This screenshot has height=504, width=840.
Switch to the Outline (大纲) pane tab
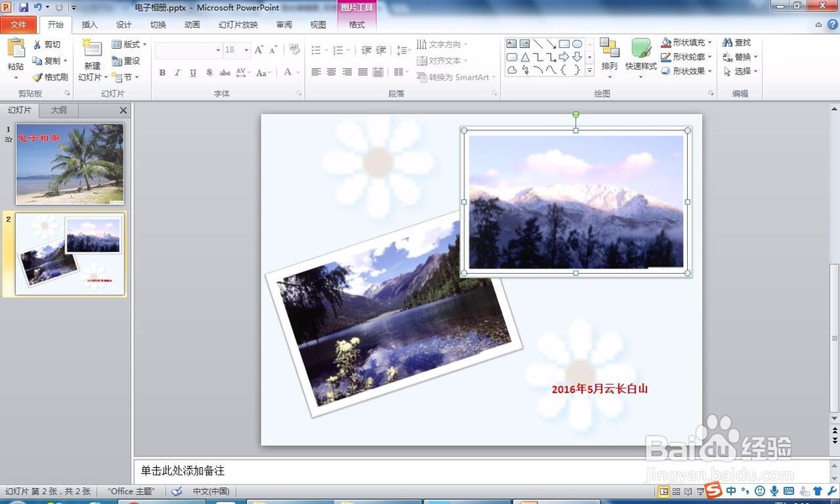click(59, 110)
